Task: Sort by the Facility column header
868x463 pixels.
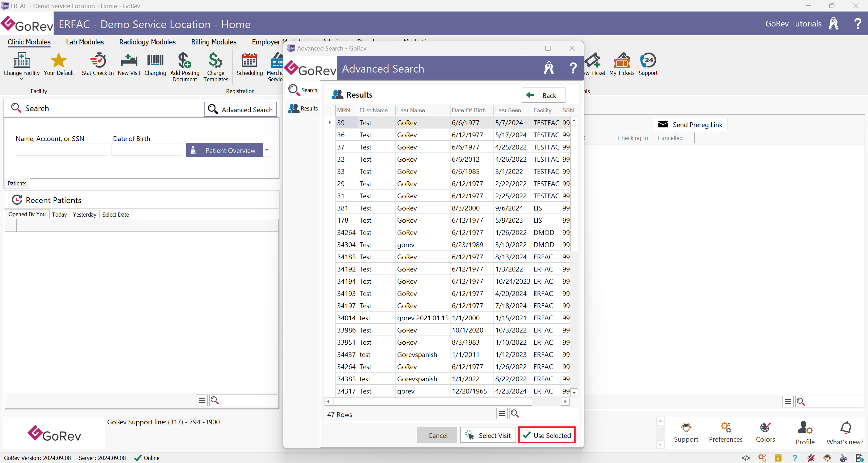Action: tap(546, 110)
